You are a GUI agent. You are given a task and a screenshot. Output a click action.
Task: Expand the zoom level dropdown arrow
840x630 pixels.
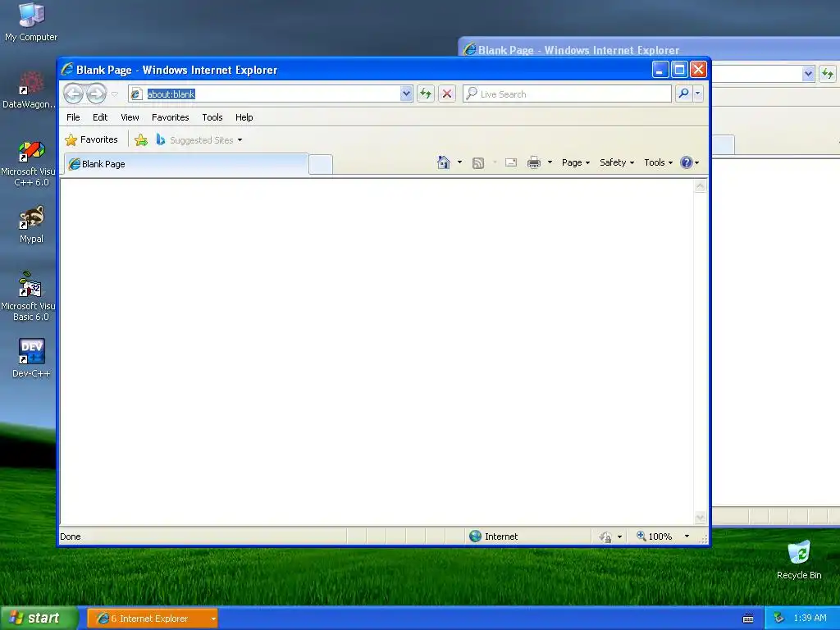pos(687,536)
